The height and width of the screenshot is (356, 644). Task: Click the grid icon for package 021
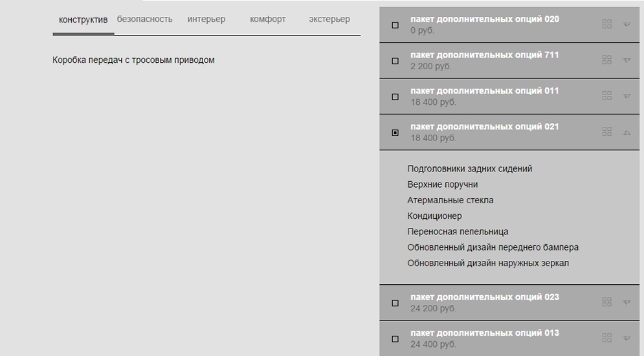click(606, 131)
